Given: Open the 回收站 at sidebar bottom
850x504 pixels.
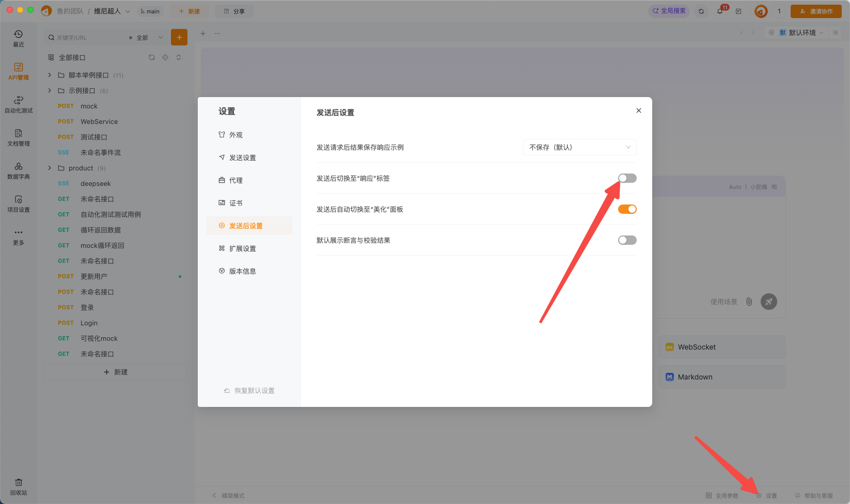Looking at the screenshot, I should (x=19, y=486).
